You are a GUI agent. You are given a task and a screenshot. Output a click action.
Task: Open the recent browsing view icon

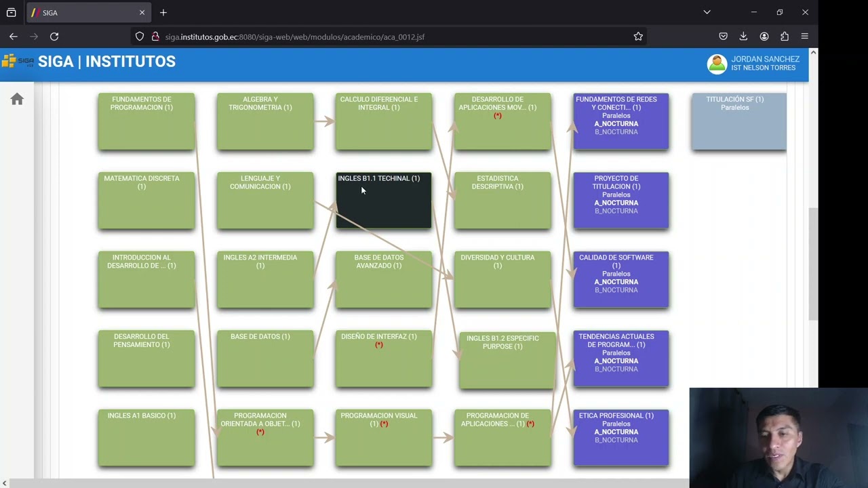point(12,12)
